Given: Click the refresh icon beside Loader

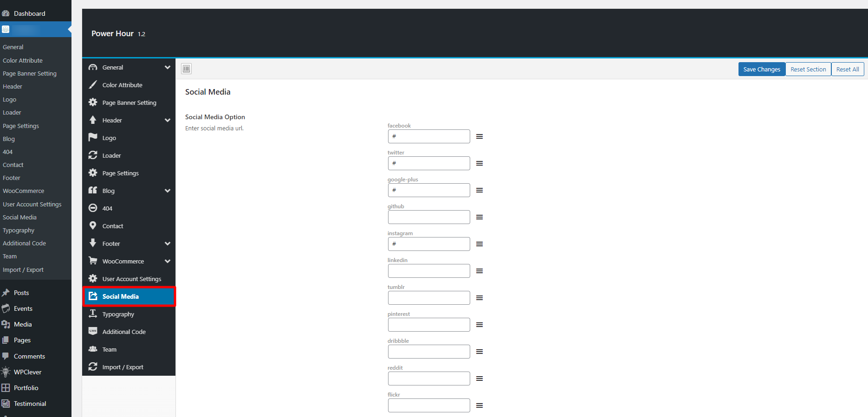Looking at the screenshot, I should point(93,155).
